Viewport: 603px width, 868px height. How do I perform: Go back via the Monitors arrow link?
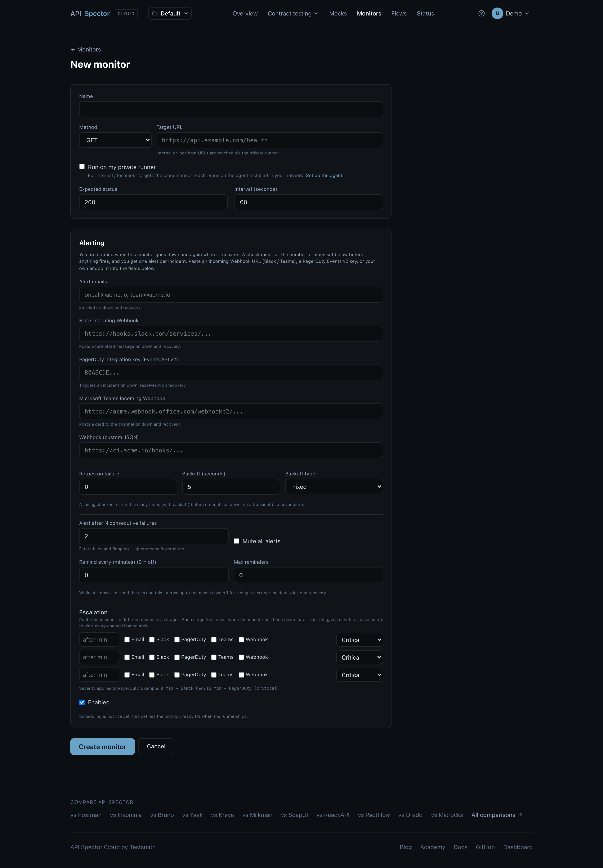[x=86, y=49]
